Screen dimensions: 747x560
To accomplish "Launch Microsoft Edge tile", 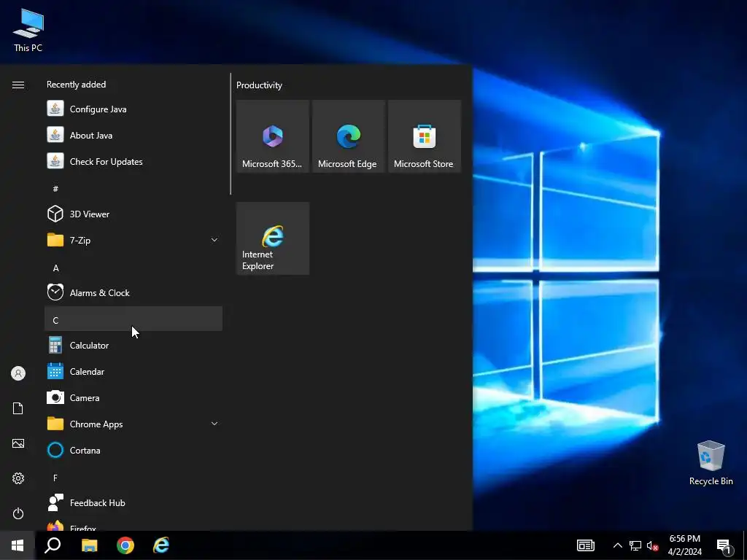I will pos(348,136).
